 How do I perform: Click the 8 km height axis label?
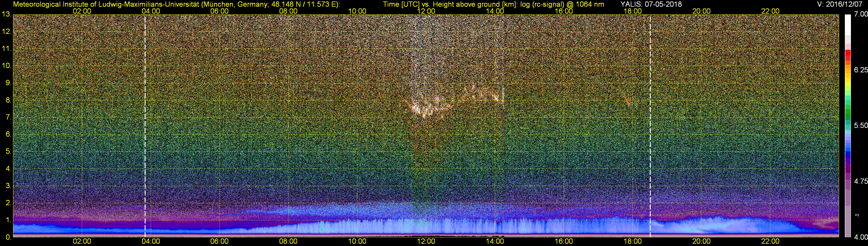8,100
